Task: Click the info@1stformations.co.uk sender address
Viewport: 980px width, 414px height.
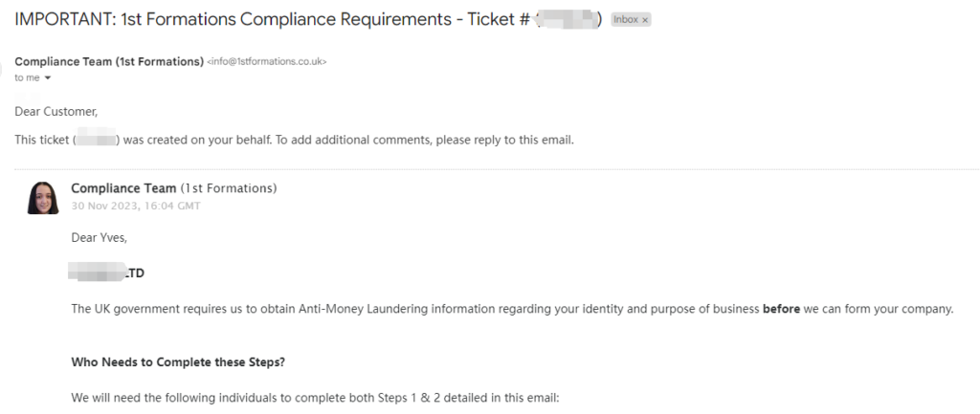Action: point(267,62)
